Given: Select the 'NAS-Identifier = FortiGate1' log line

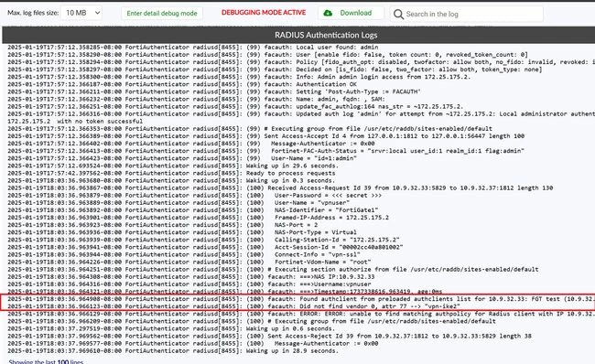Looking at the screenshot, I should click(x=193, y=210).
